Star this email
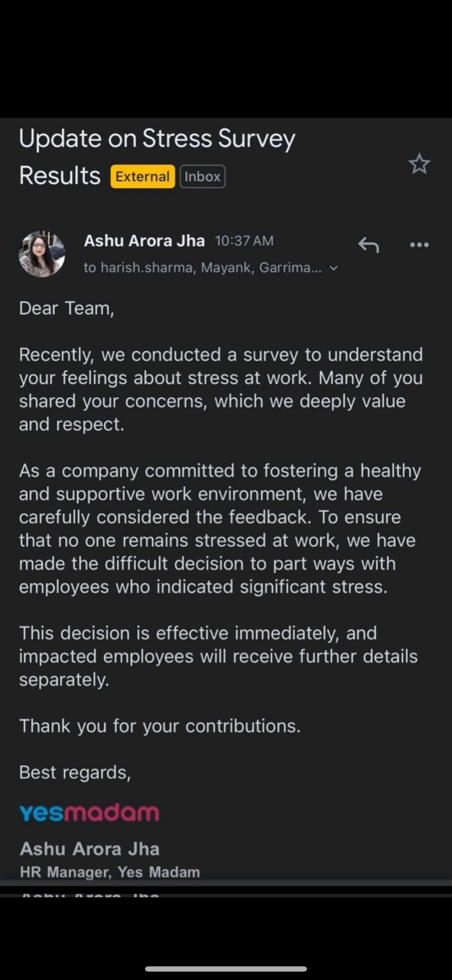This screenshot has width=452, height=980. tap(419, 165)
